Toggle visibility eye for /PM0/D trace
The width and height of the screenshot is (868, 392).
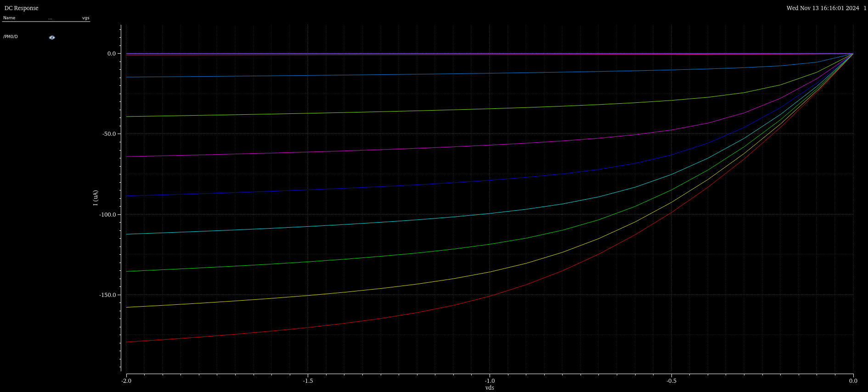(52, 37)
